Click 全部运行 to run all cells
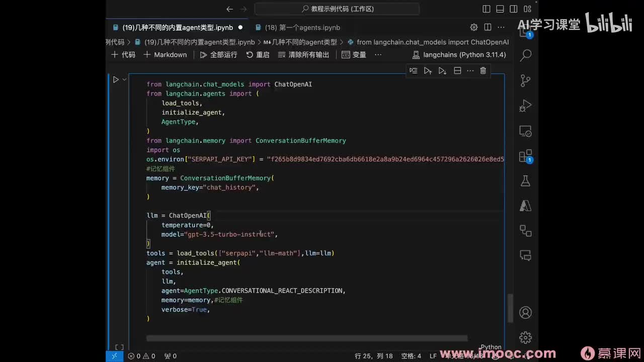 pos(218,55)
